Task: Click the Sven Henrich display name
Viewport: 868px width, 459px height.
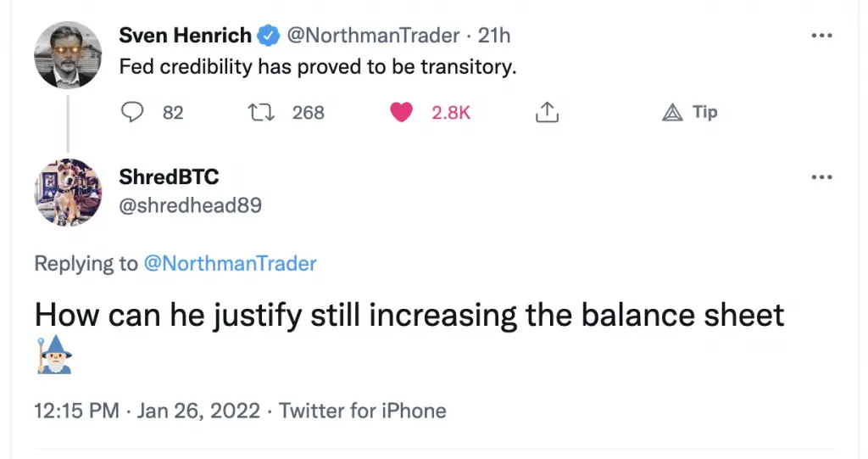Action: click(x=186, y=36)
